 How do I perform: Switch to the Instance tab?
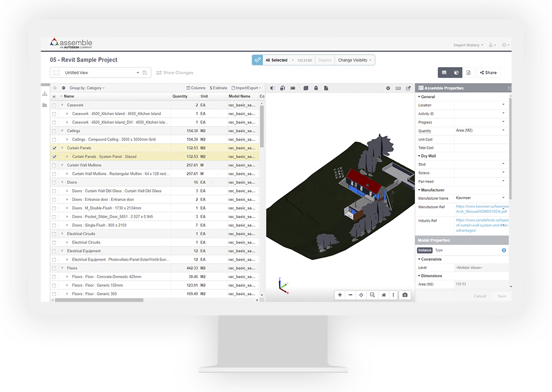point(424,250)
